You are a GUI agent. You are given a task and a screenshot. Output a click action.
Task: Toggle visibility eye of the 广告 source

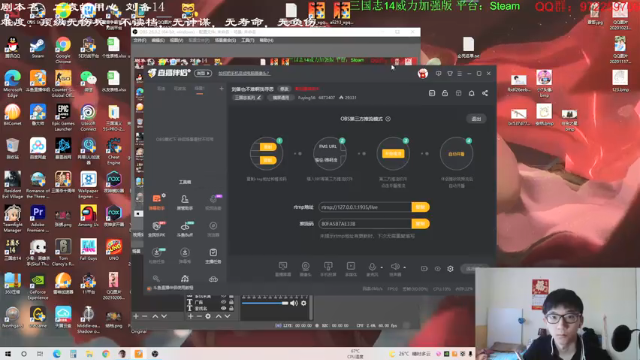tap(223, 302)
